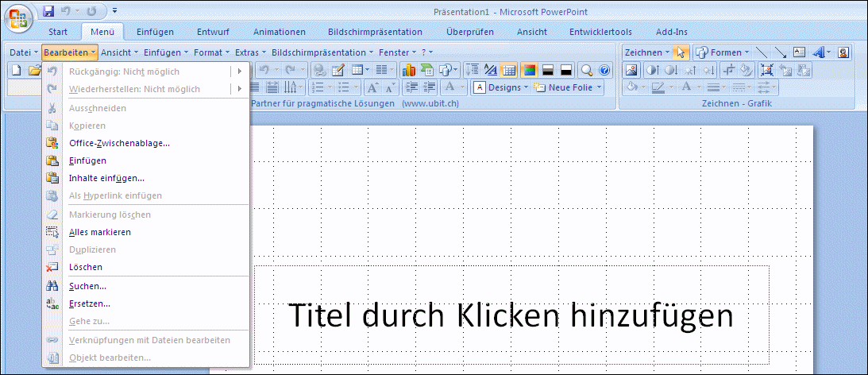Switch to the Animationen ribbon tab
Screen dimensions: 868x375
(279, 32)
